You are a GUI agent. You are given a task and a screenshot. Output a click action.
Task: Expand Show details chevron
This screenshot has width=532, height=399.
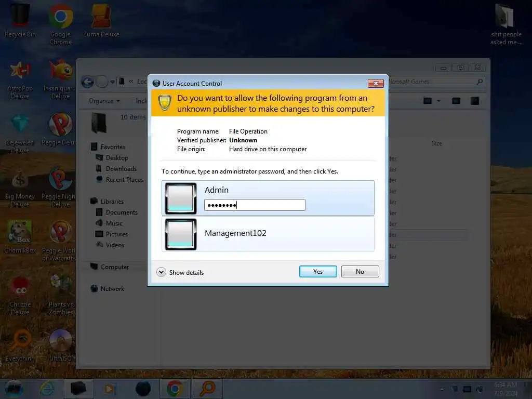coord(161,272)
